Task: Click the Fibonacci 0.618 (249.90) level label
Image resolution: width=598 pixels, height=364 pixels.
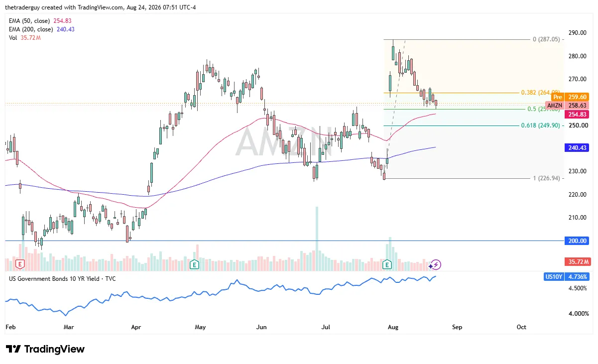Action: tap(541, 125)
